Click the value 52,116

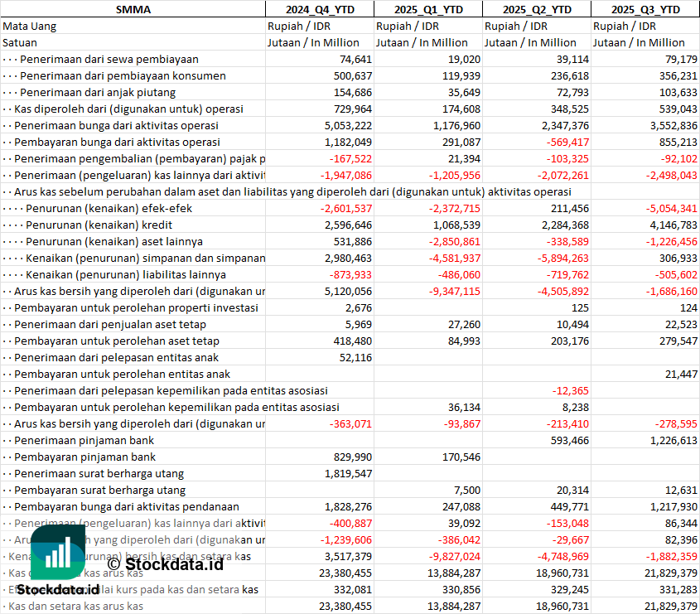356,357
